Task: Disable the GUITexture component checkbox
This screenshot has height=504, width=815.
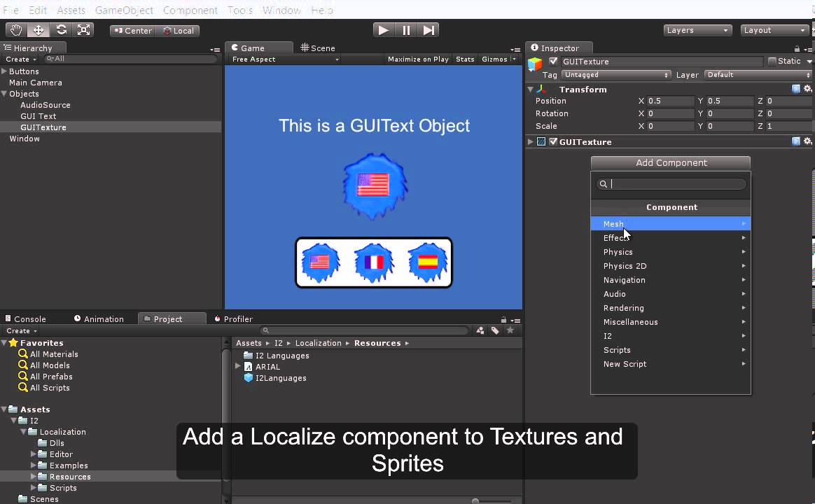Action: click(x=553, y=141)
